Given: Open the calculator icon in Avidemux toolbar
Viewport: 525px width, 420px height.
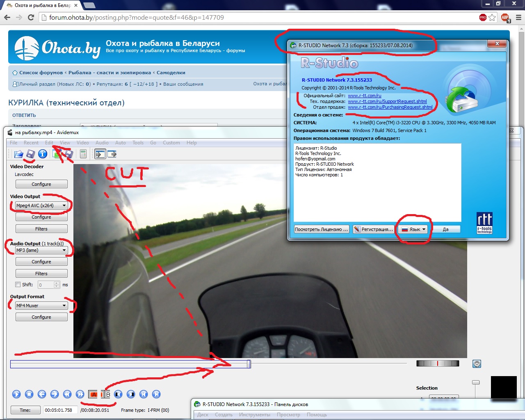Looking at the screenshot, I should [83, 154].
